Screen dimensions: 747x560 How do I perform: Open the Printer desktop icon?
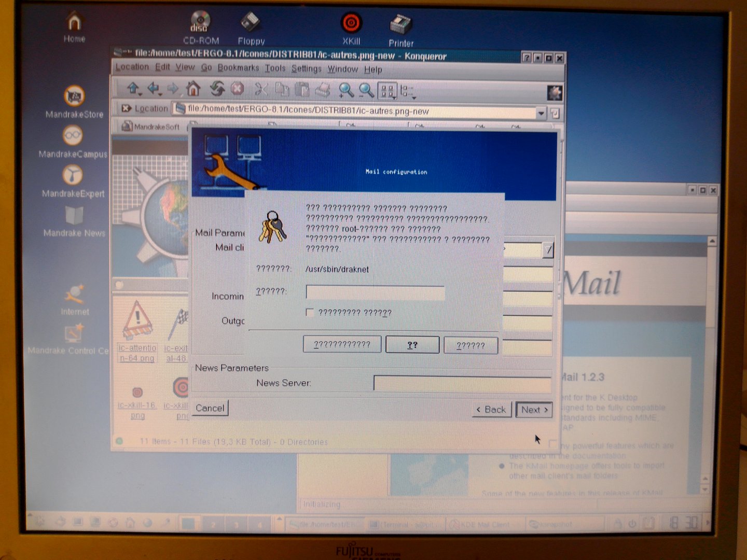tap(401, 31)
